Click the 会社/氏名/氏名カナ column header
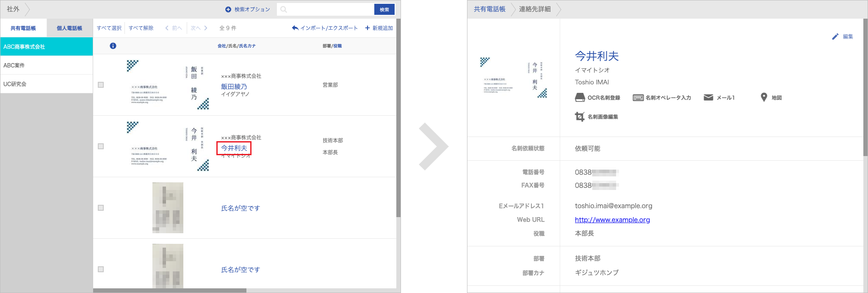This screenshot has width=868, height=293. (237, 46)
